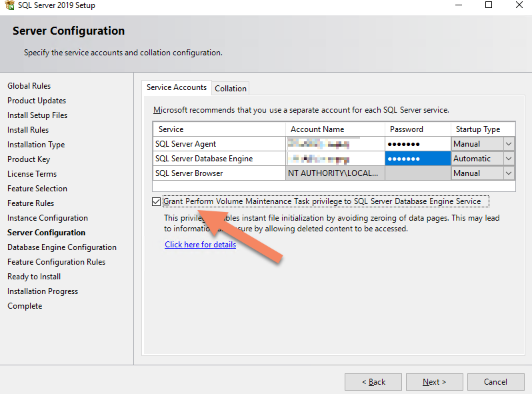This screenshot has width=532, height=394.
Task: Open SQL Server Agent startup type dropdown
Action: [509, 144]
